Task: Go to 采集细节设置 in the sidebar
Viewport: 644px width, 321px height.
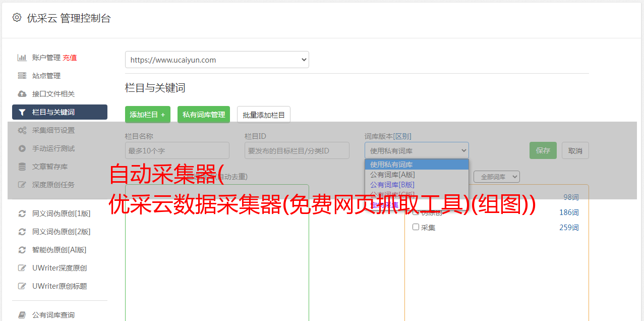Action: click(53, 130)
